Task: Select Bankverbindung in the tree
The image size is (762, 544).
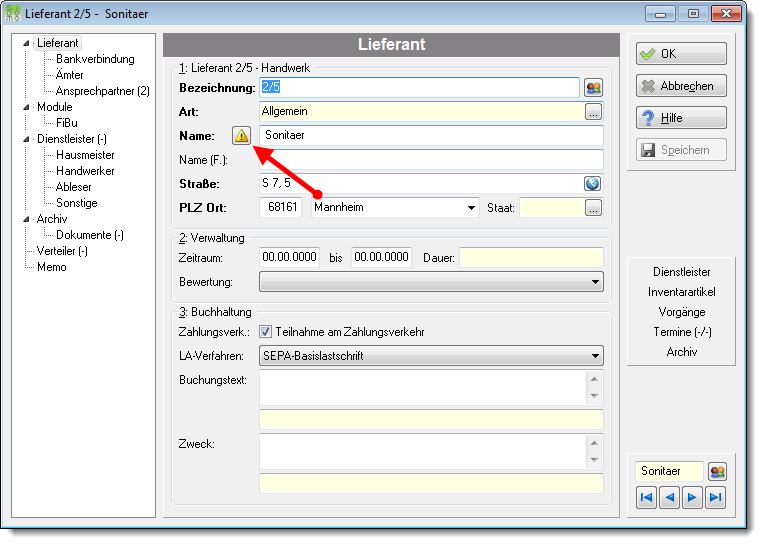Action: point(95,59)
